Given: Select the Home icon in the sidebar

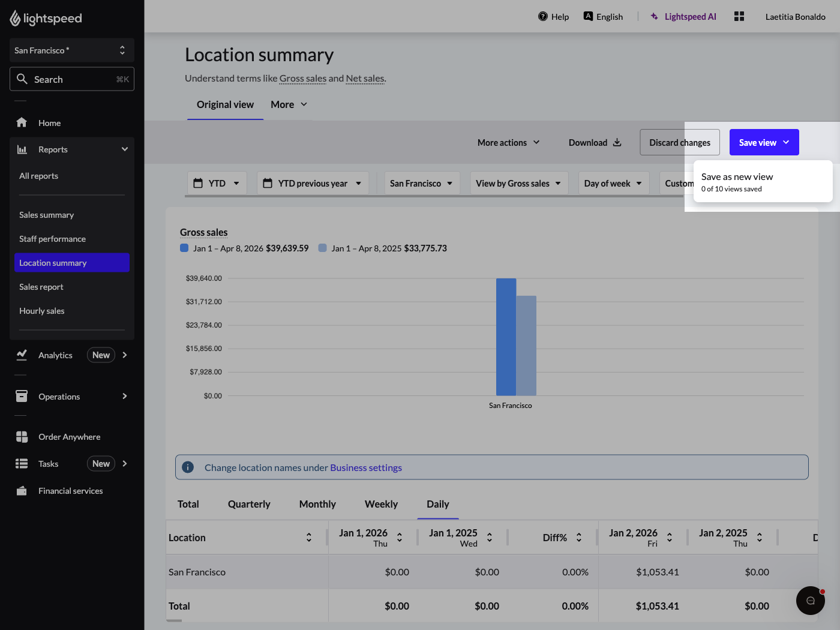Looking at the screenshot, I should click(22, 122).
